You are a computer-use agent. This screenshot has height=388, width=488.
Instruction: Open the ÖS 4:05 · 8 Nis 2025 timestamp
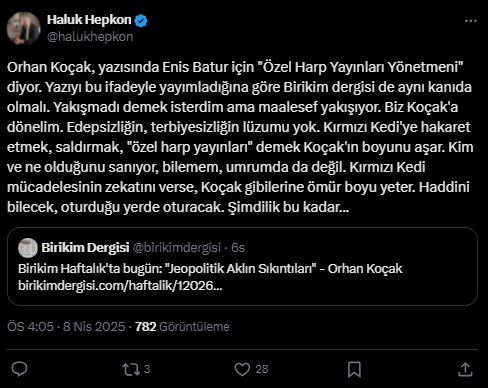(x=66, y=327)
